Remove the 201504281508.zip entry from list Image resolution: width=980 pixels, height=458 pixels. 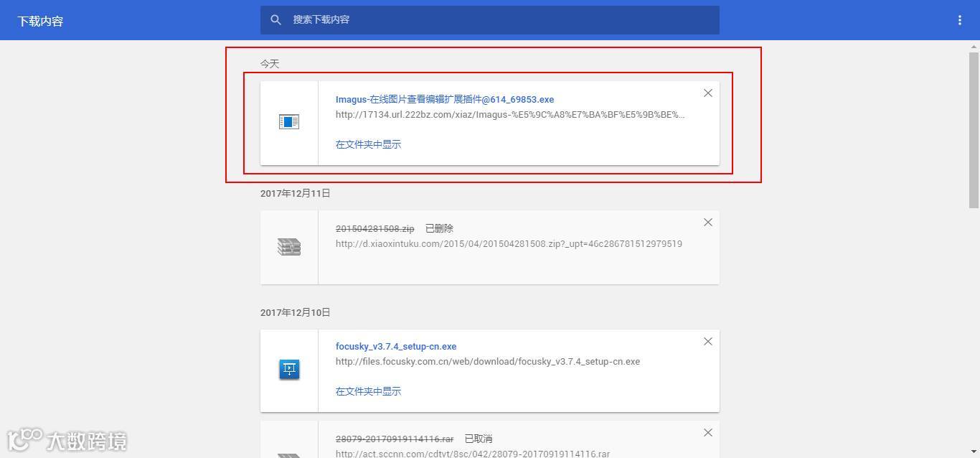click(x=708, y=223)
